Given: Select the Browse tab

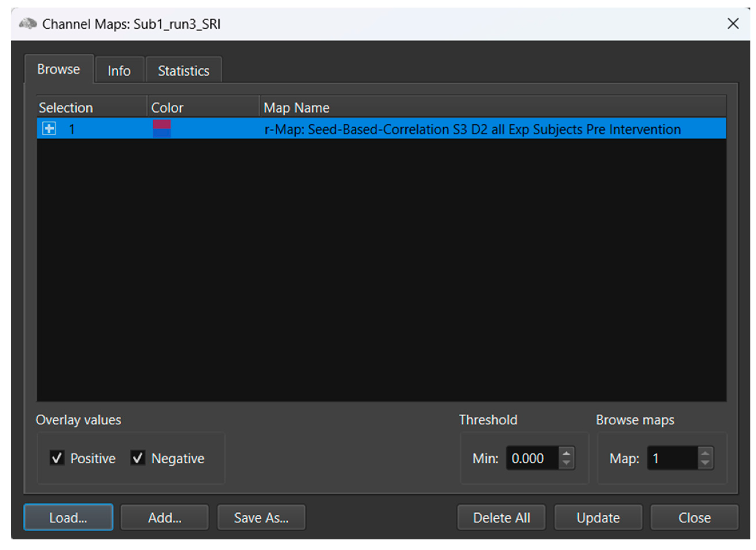Looking at the screenshot, I should tap(59, 69).
